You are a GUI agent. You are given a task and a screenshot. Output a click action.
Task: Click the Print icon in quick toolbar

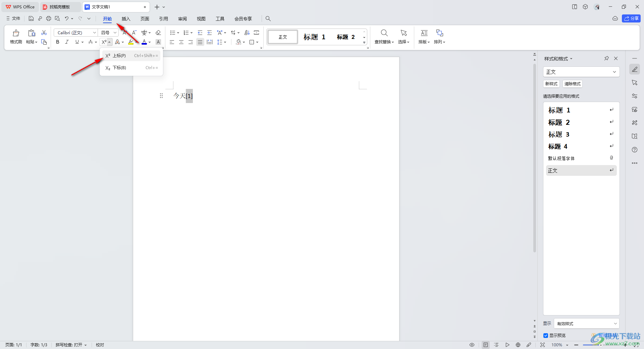coord(49,18)
